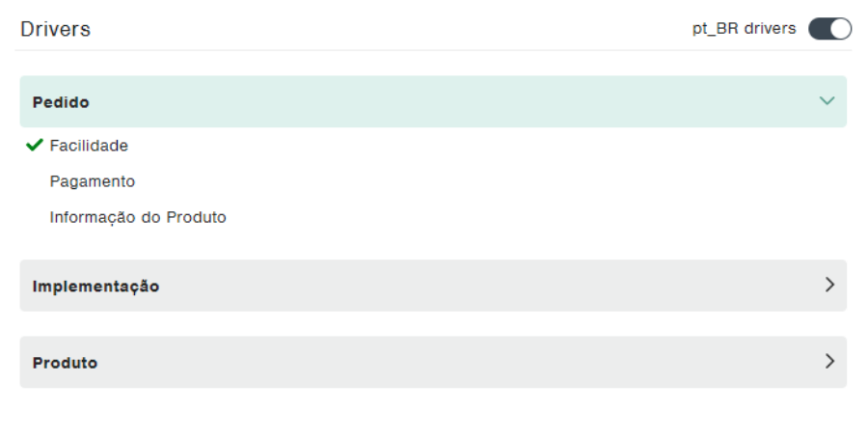Choose the Informação do Produto driver
The image size is (868, 438).
click(138, 217)
